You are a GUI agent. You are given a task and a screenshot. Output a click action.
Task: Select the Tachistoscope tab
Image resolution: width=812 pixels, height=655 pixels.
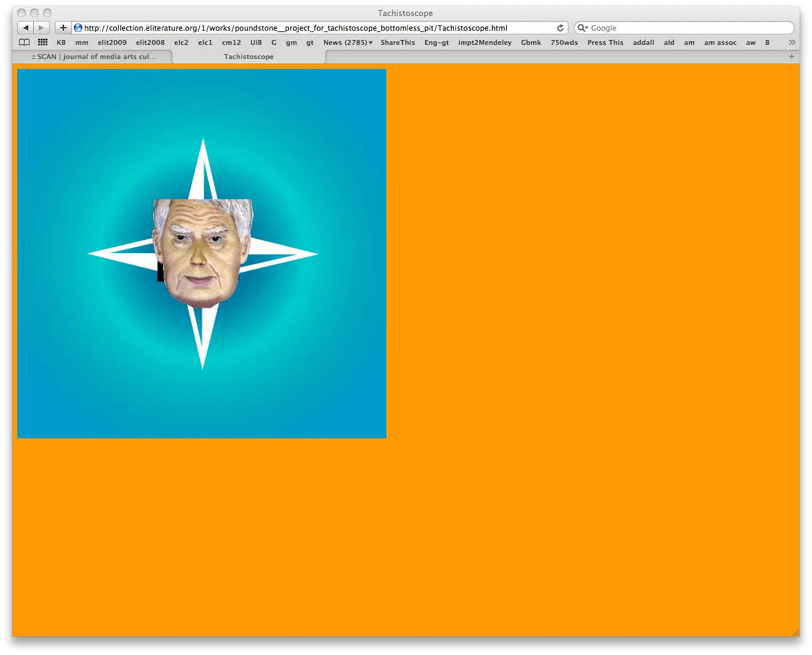point(249,57)
